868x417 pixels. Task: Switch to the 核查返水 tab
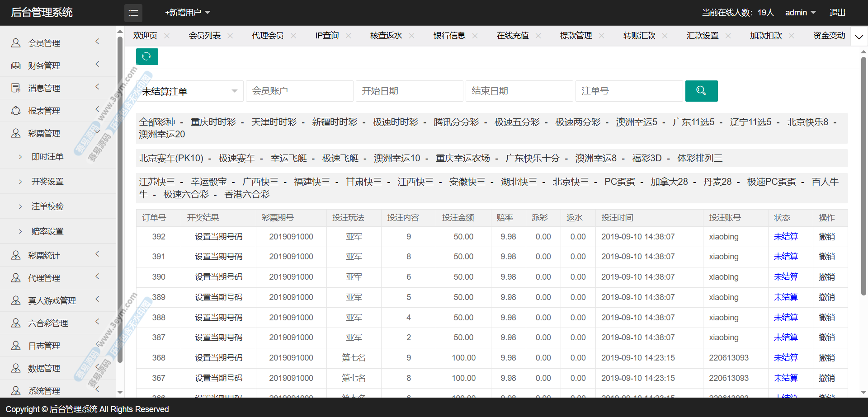(x=386, y=36)
